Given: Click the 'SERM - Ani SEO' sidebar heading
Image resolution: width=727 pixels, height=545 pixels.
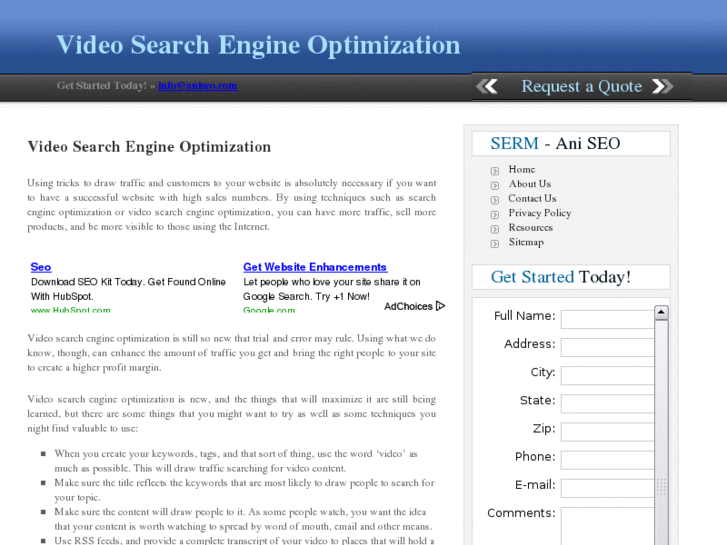Looking at the screenshot, I should click(555, 143).
